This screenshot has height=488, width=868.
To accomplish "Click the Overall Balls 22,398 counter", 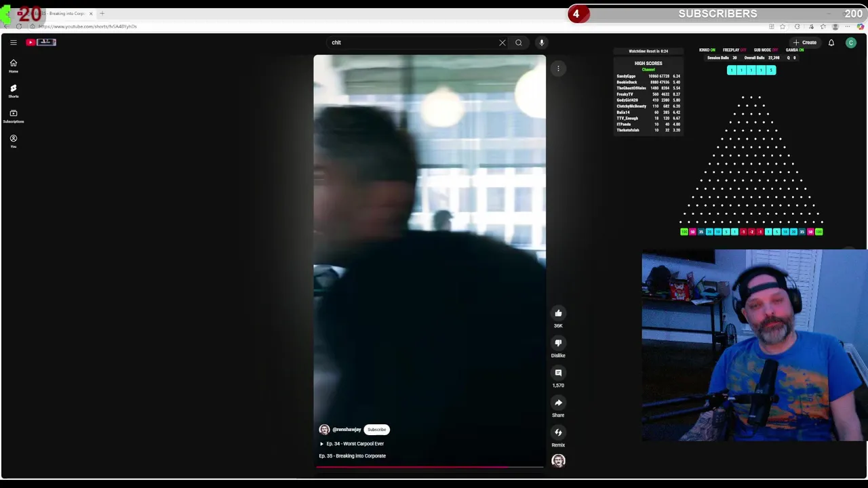I will [762, 58].
